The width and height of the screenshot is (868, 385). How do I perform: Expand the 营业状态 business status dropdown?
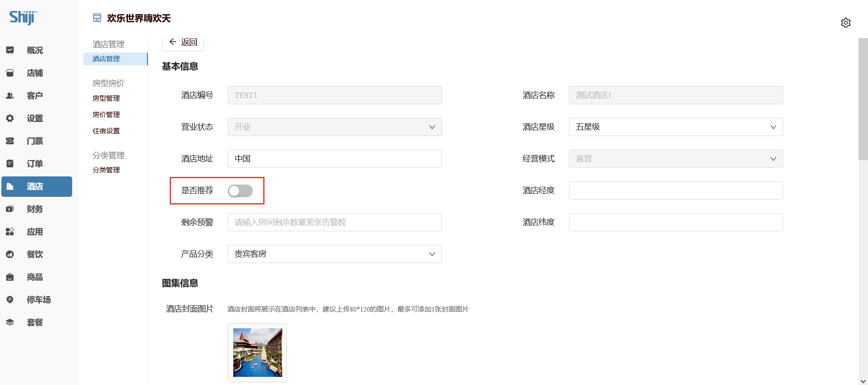tap(334, 127)
